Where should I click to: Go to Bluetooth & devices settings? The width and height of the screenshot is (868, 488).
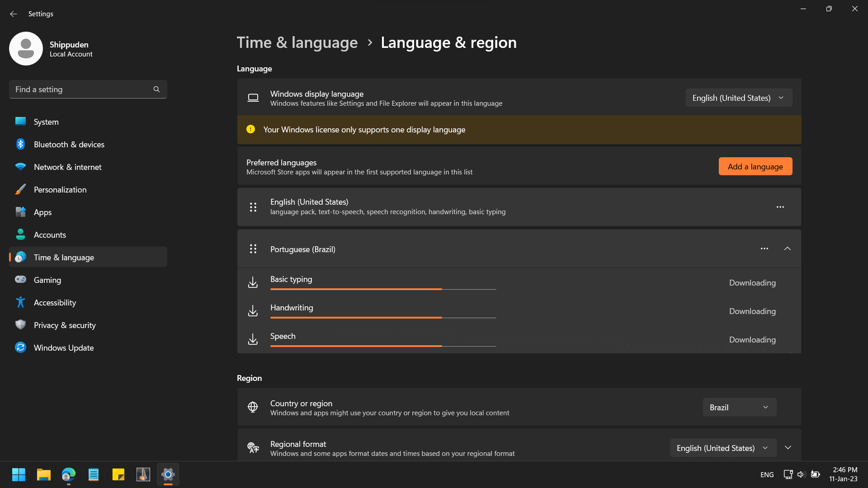[x=88, y=144]
